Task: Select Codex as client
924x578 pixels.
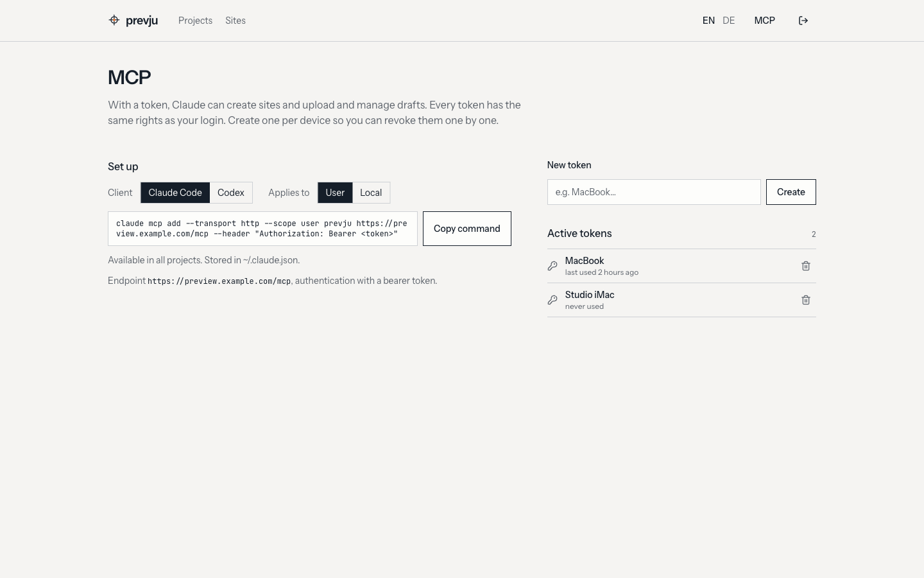Action: (231, 193)
